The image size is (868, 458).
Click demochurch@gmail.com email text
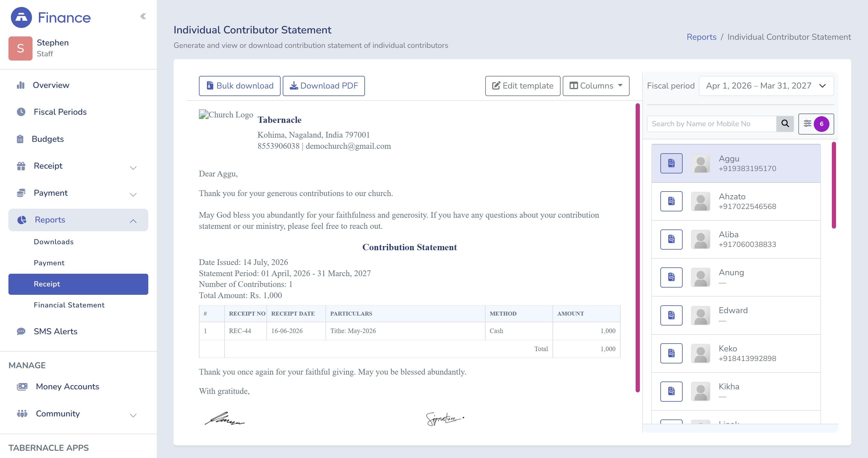(348, 146)
